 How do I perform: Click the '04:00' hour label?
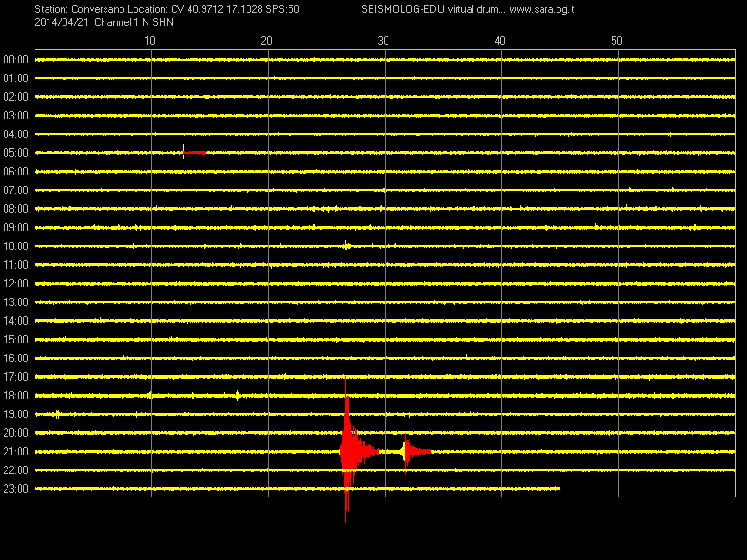[x=16, y=134]
